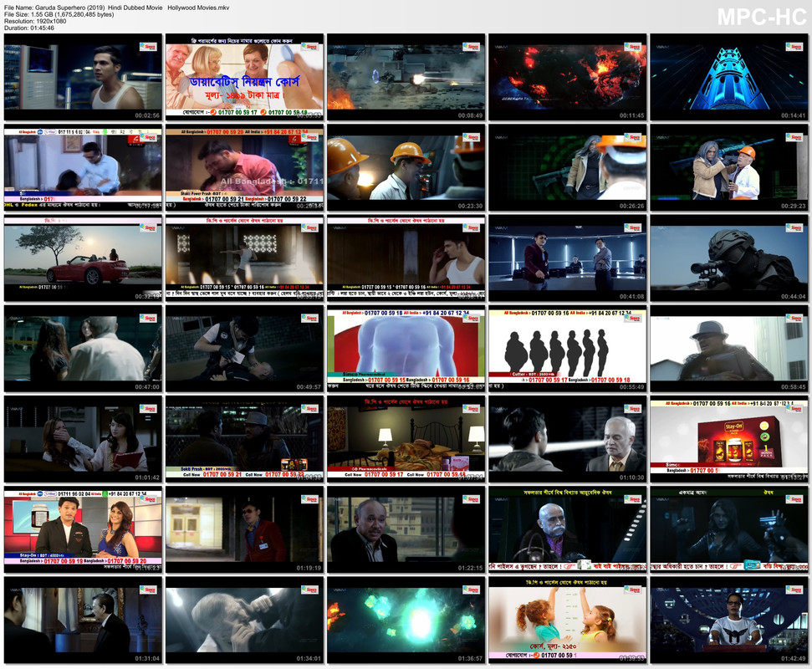The height and width of the screenshot is (669, 812).
Task: Select the File Name header line
Action: coord(116,8)
